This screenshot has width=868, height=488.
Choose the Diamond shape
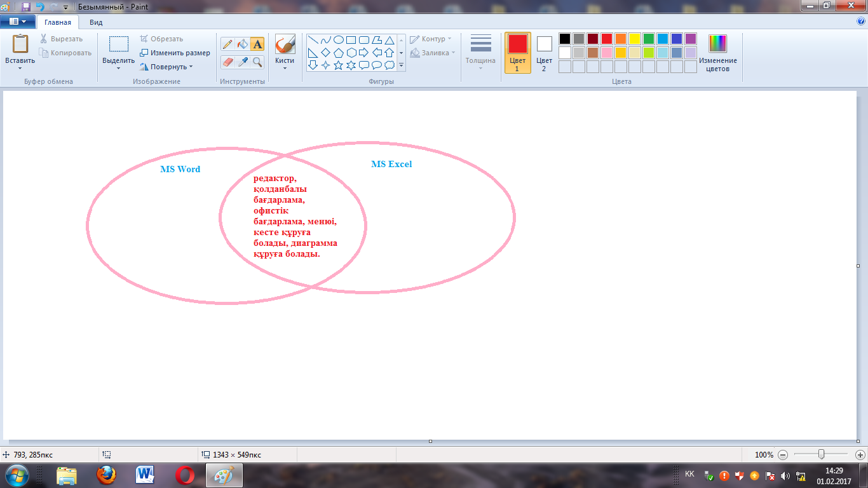(325, 52)
